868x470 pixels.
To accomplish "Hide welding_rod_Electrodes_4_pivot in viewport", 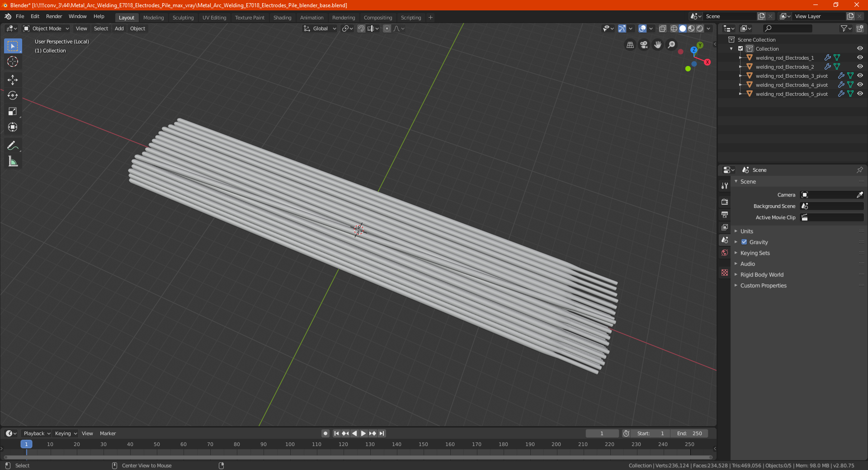I will 860,85.
